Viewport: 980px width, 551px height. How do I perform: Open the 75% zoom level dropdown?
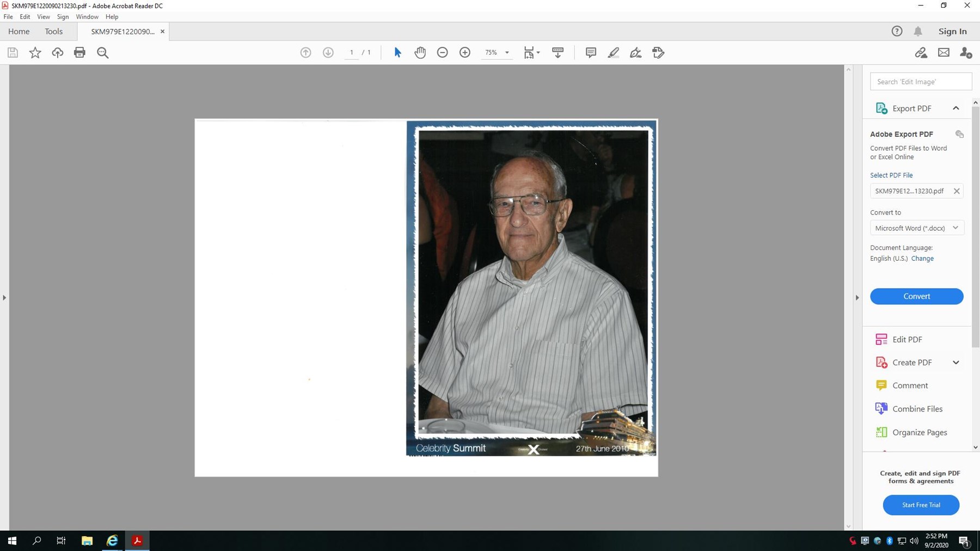point(507,53)
